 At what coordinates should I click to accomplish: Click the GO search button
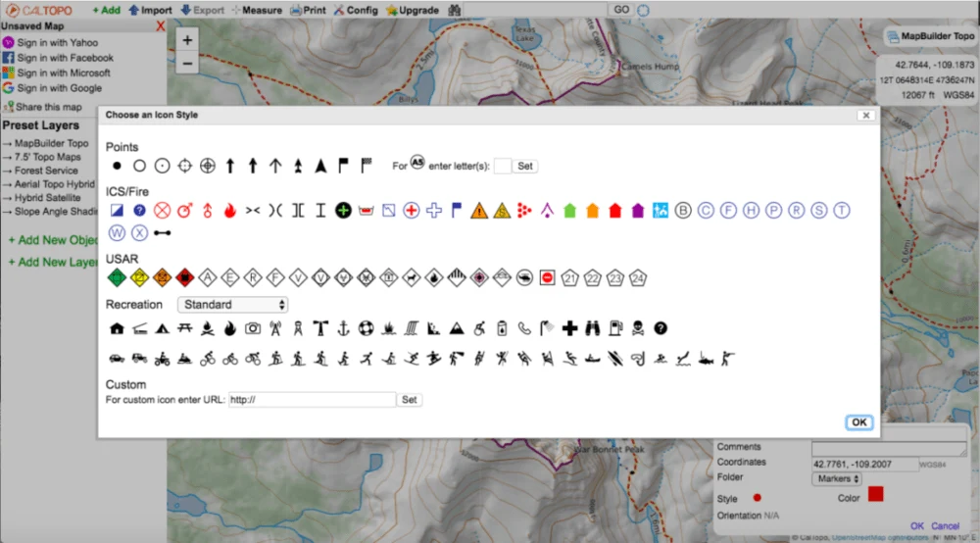[621, 10]
